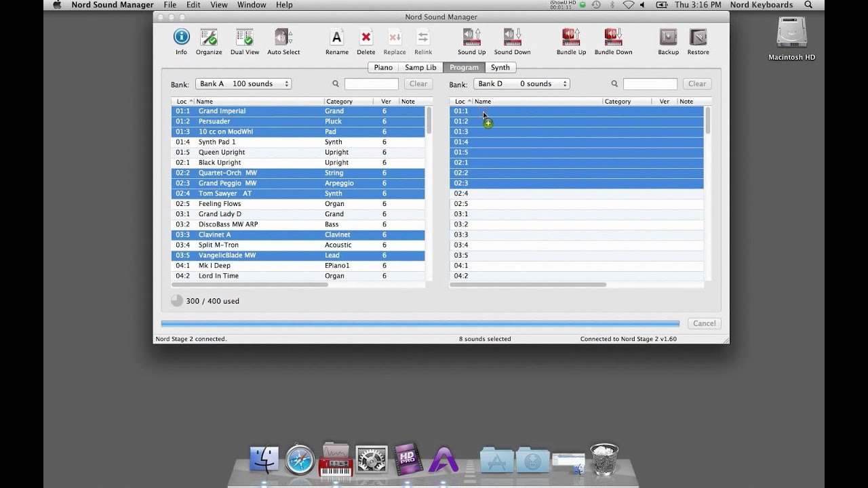Click the Restore toolbar icon
The width and height of the screenshot is (868, 488).
coord(698,41)
